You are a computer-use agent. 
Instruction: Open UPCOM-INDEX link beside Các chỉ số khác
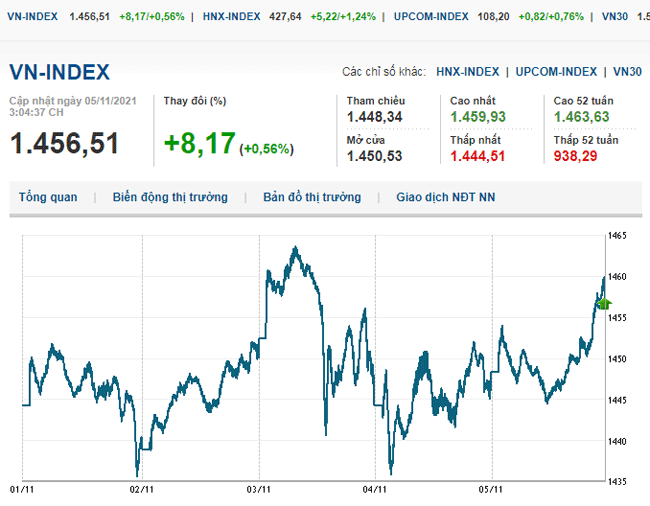tap(556, 72)
